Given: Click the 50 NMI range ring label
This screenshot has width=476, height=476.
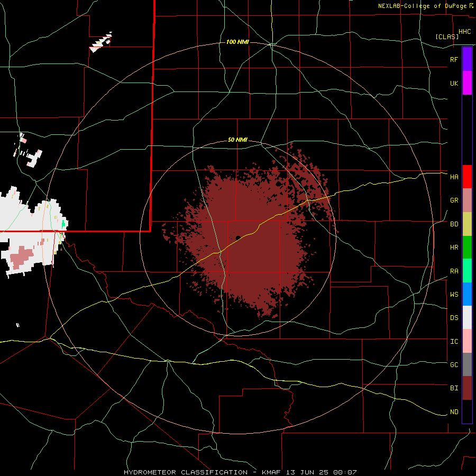Looking at the screenshot, I should click(237, 140).
